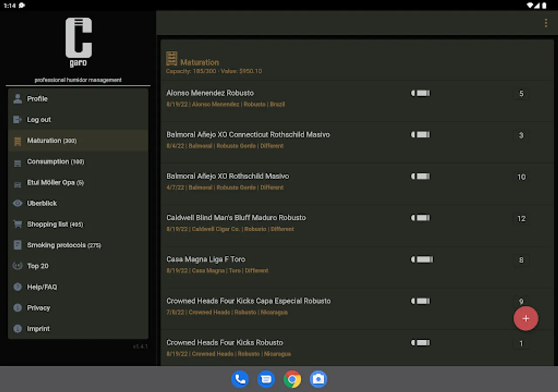Click cigar icon in Alonso Menendez Robusto row
This screenshot has height=392, width=558.
(x=420, y=93)
